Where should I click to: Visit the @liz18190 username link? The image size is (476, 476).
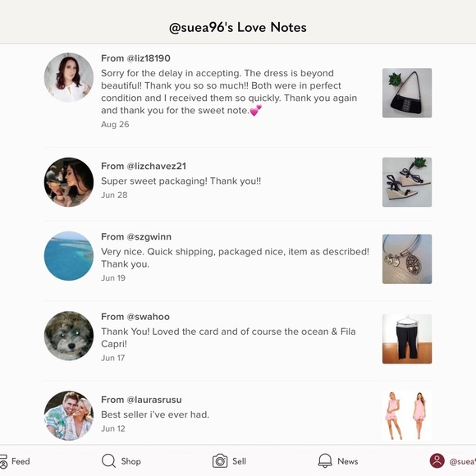point(149,58)
